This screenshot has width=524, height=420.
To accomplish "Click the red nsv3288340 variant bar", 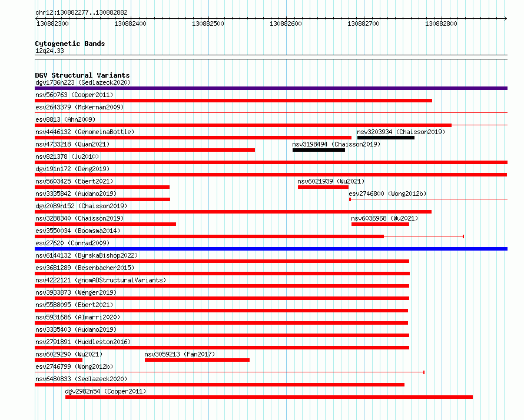I will (105, 224).
